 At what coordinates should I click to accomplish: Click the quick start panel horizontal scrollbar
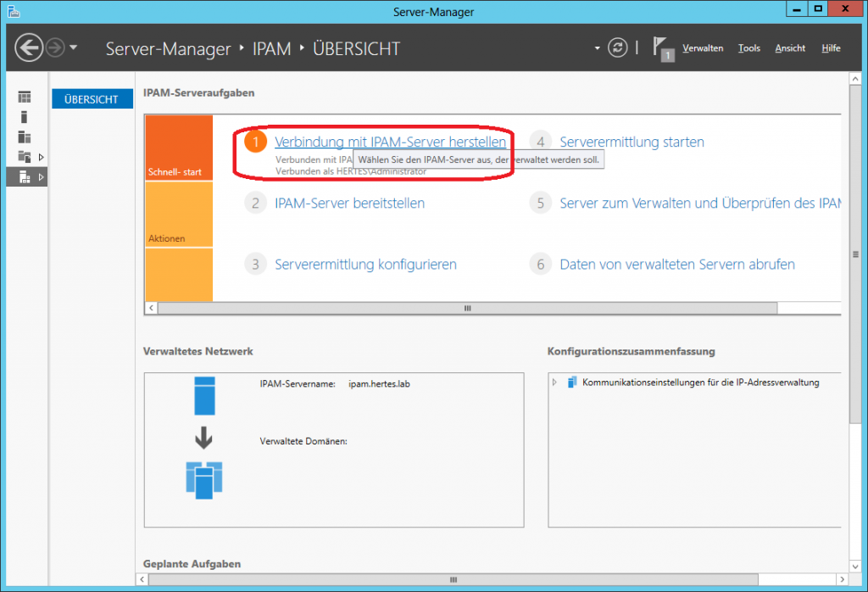tap(465, 309)
